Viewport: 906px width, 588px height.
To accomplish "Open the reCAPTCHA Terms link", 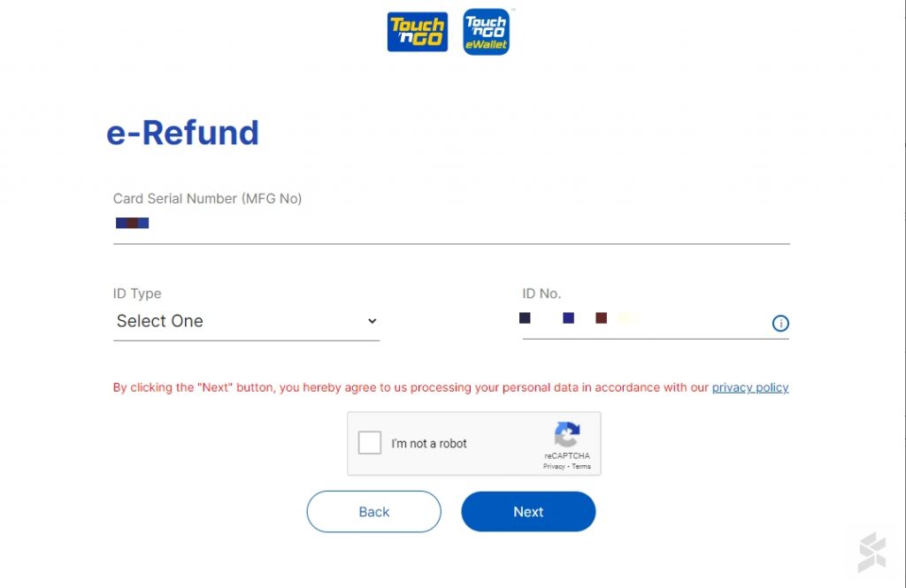I will [580, 466].
